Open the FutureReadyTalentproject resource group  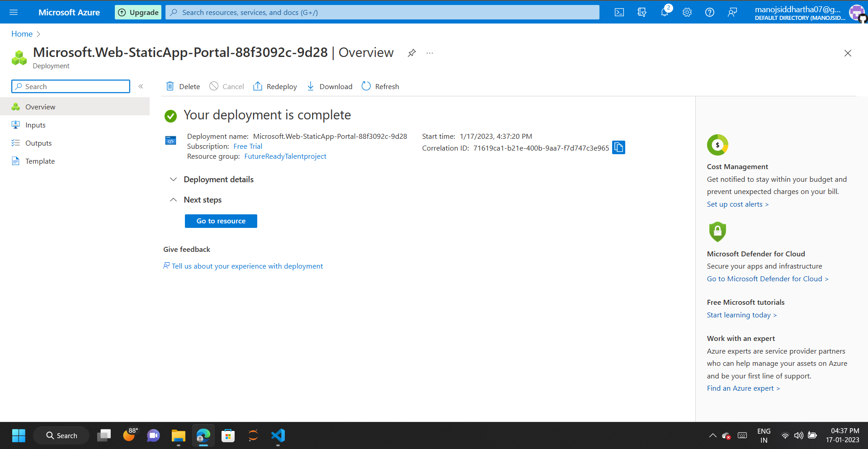[x=285, y=156]
